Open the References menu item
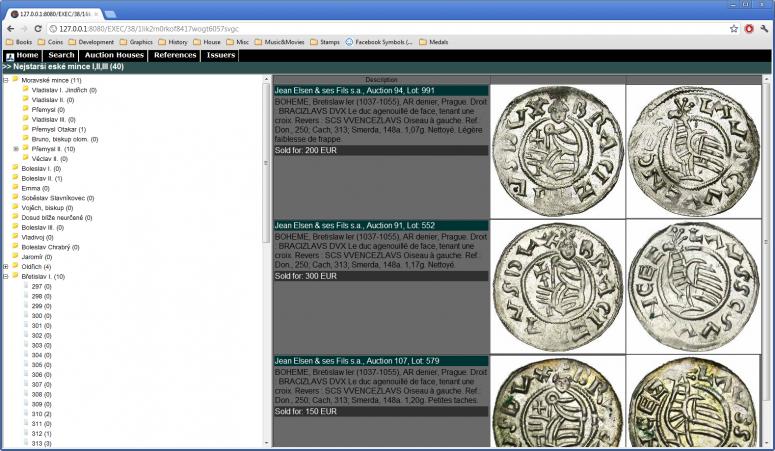The height and width of the screenshot is (451, 775). pos(175,55)
